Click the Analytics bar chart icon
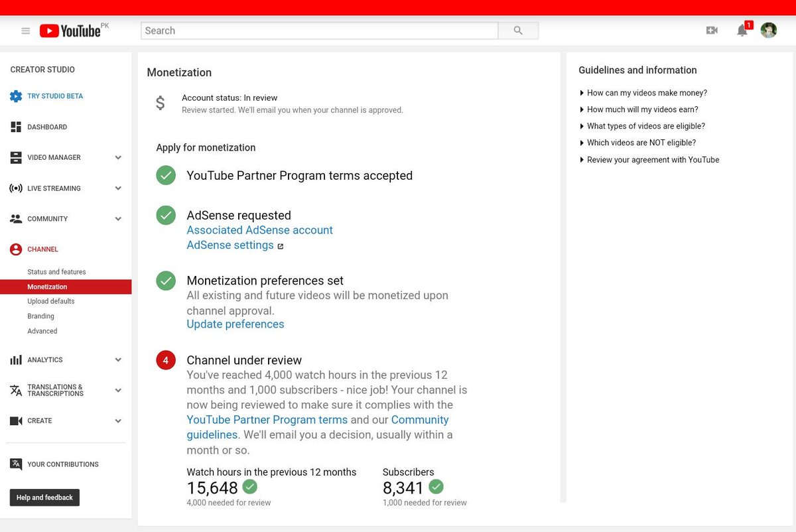796x532 pixels. coord(16,360)
